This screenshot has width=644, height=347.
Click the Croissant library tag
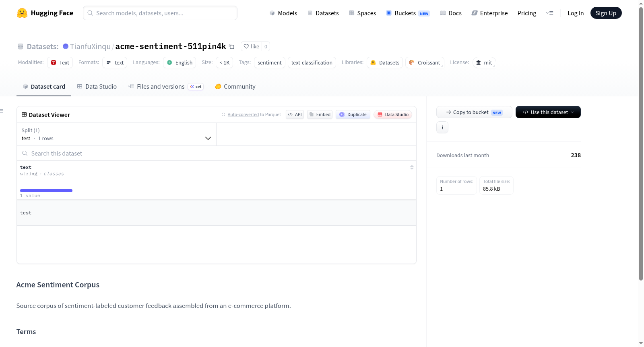[425, 62]
